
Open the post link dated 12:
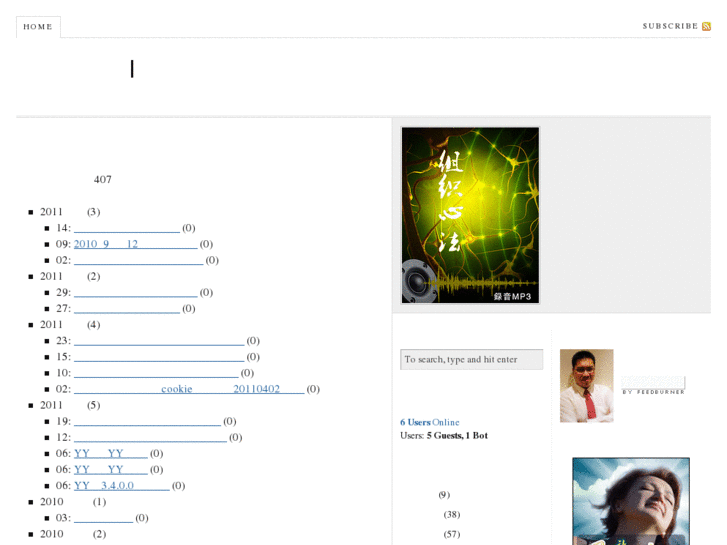[x=150, y=437]
